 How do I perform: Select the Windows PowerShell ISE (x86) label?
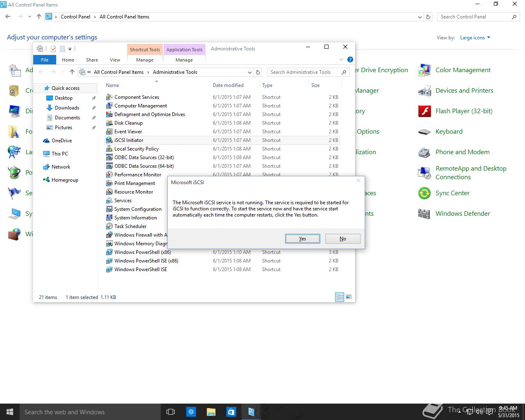(146, 261)
